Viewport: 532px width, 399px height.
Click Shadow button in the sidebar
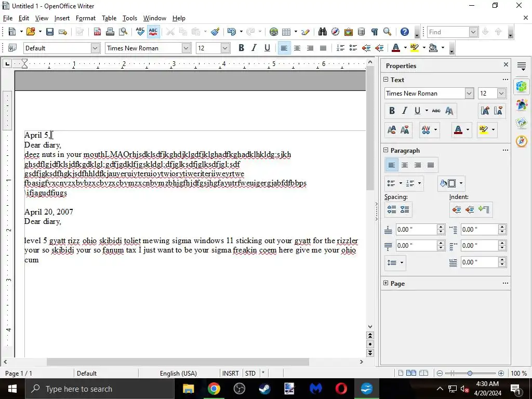pyautogui.click(x=449, y=111)
